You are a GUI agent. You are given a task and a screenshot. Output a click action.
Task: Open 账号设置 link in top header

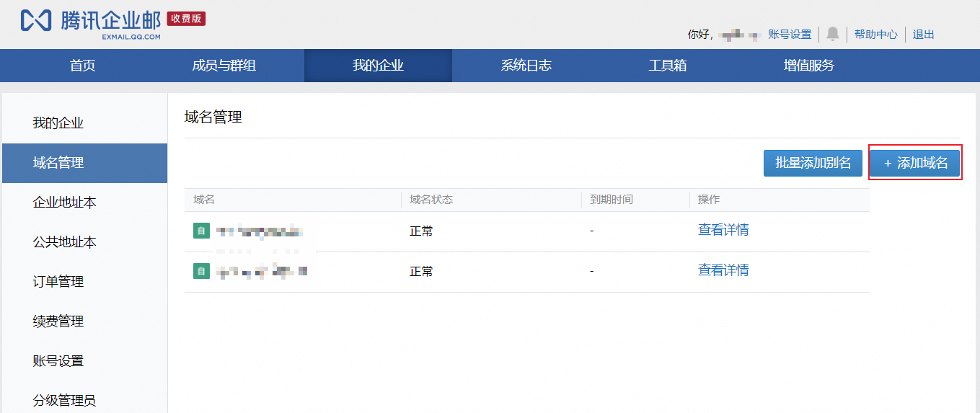pyautogui.click(x=790, y=34)
